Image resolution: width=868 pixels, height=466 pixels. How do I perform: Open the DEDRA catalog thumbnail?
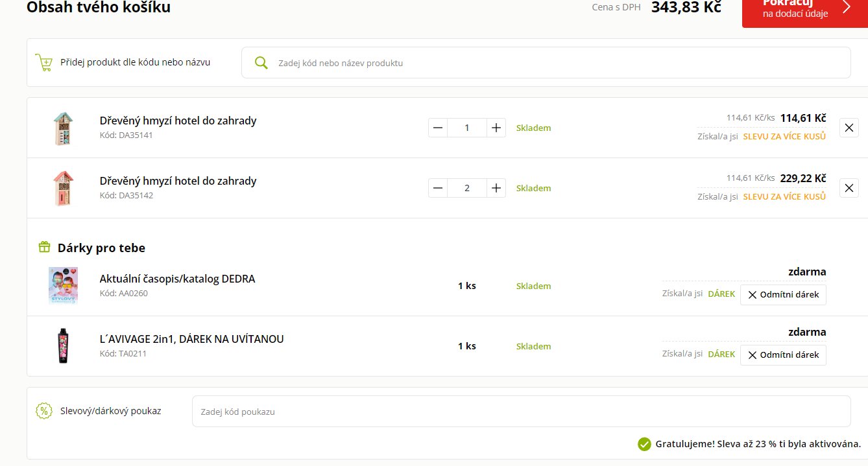pos(63,285)
